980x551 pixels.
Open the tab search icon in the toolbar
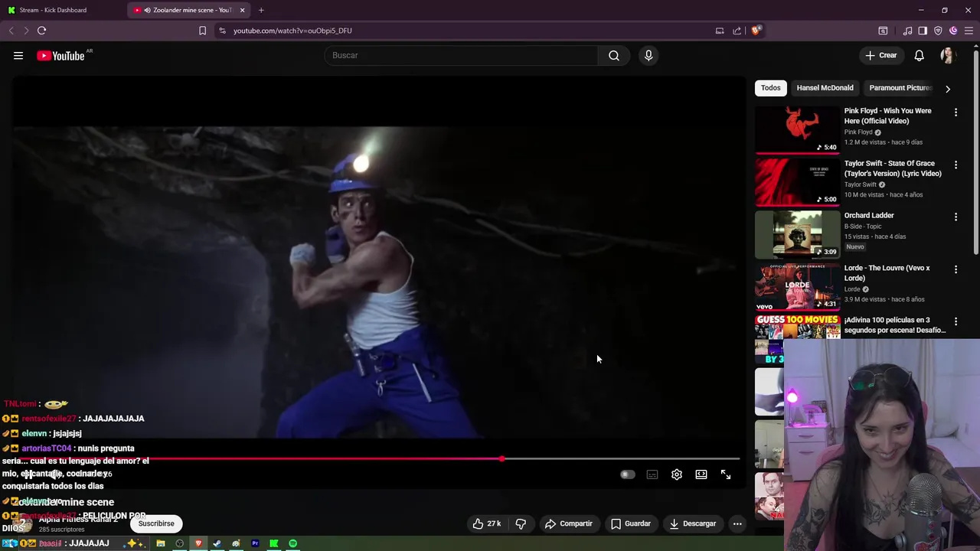point(883,31)
